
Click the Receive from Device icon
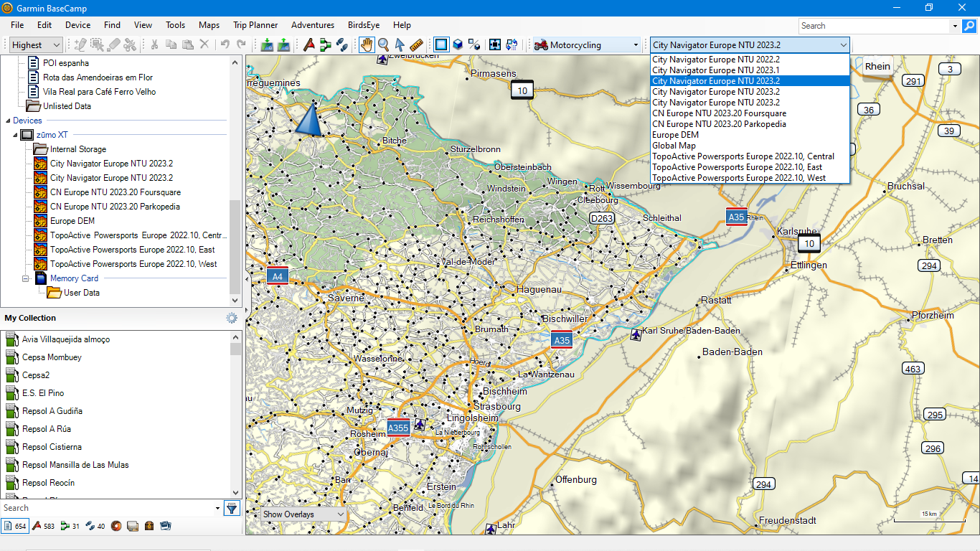tap(267, 44)
